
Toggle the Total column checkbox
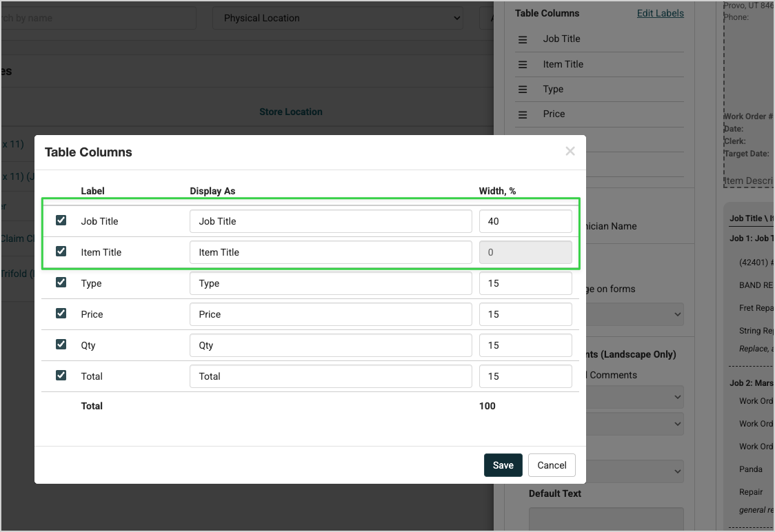tap(61, 376)
